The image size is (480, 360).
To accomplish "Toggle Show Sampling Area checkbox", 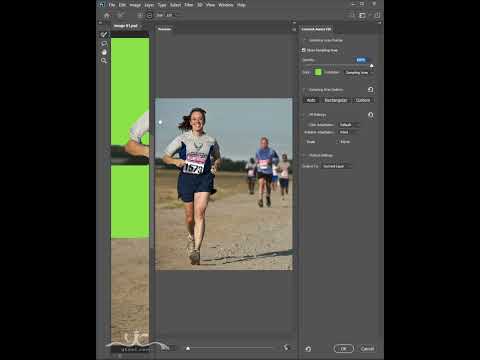I will click(303, 50).
